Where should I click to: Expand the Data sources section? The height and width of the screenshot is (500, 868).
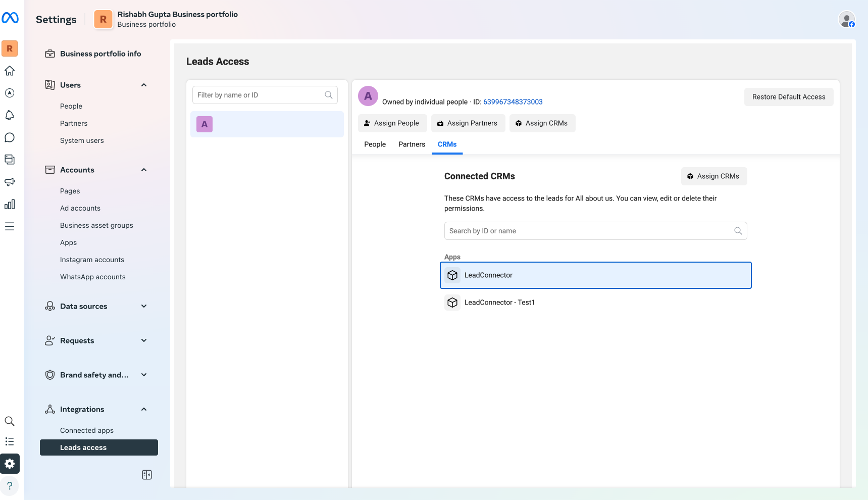(x=144, y=306)
